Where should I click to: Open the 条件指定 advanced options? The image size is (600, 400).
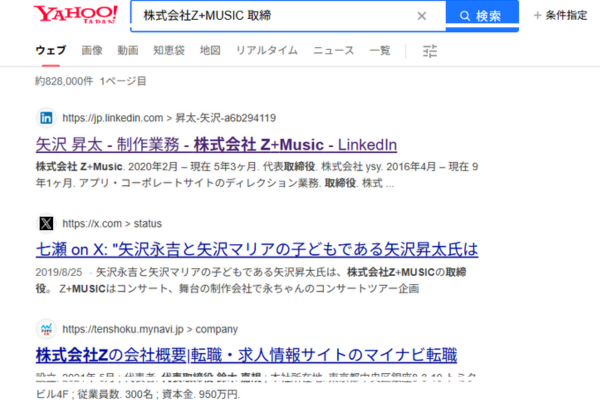561,15
